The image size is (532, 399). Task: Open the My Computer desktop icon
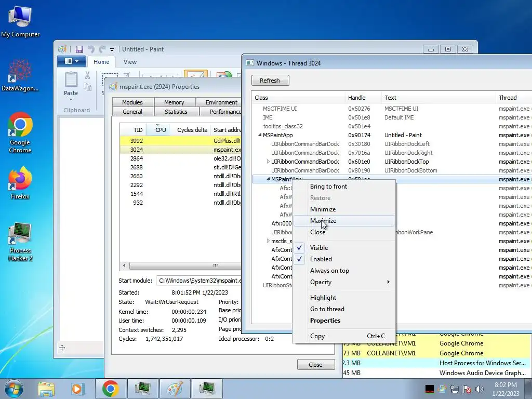point(20,22)
